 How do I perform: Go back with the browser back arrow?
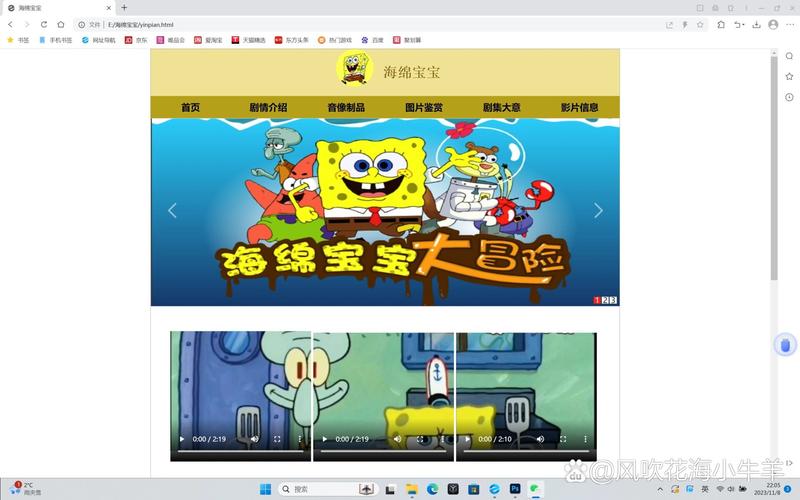[10, 24]
